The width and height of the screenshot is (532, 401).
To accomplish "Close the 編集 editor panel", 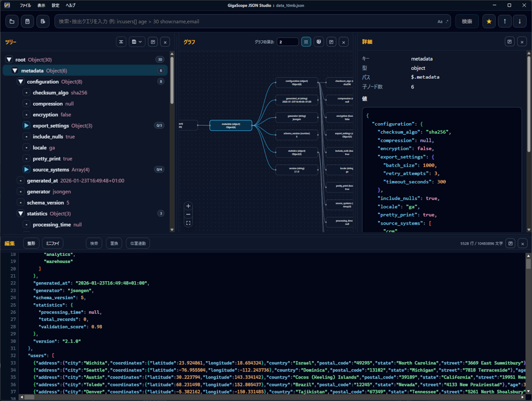I will pyautogui.click(x=523, y=243).
